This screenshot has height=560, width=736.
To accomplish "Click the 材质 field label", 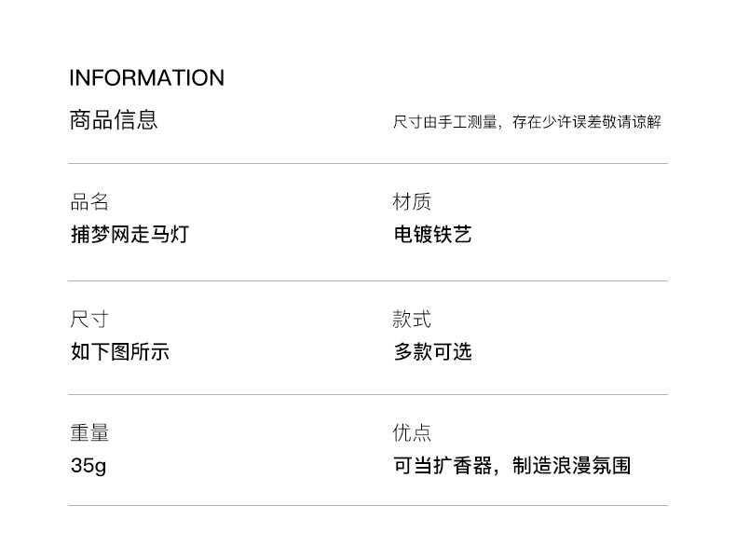I will point(412,202).
